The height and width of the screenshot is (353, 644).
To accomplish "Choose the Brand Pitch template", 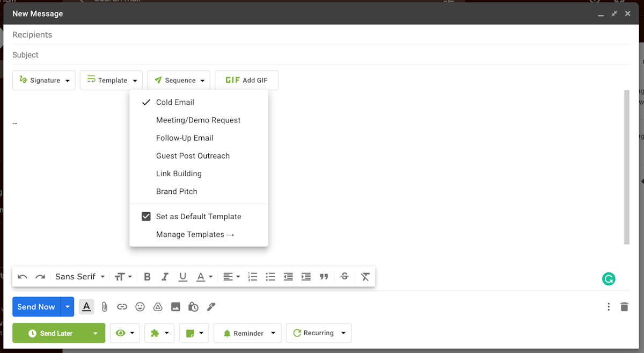I will (177, 191).
